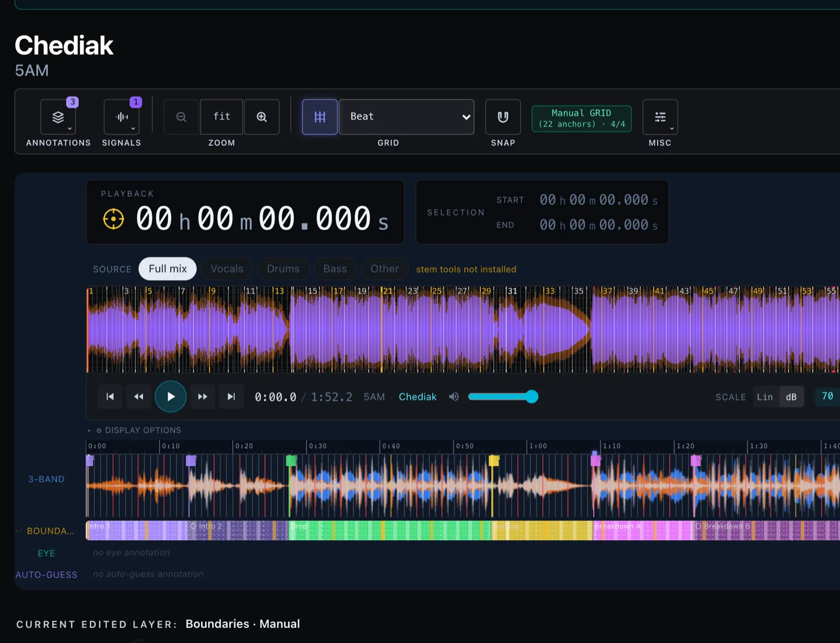The height and width of the screenshot is (643, 840).
Task: Toggle the snap magnet button
Action: pyautogui.click(x=503, y=117)
